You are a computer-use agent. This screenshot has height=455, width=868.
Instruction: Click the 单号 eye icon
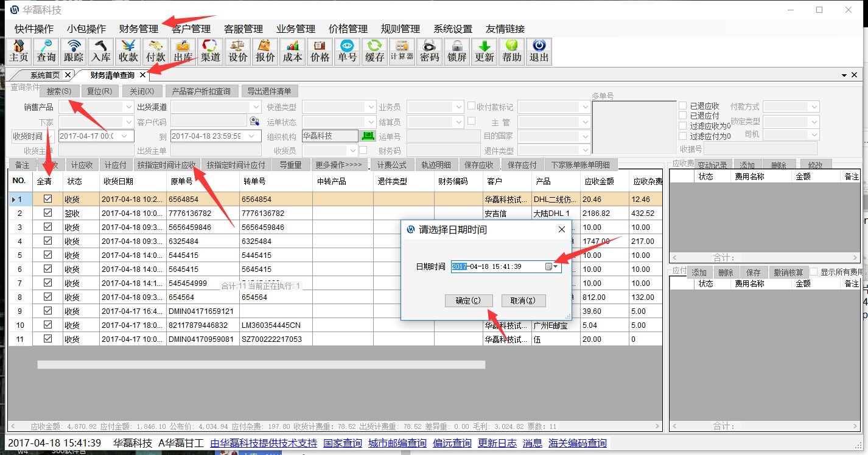click(x=348, y=51)
